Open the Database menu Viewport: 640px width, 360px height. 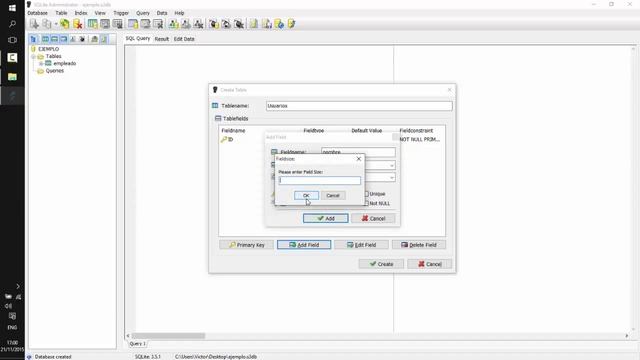tap(38, 13)
